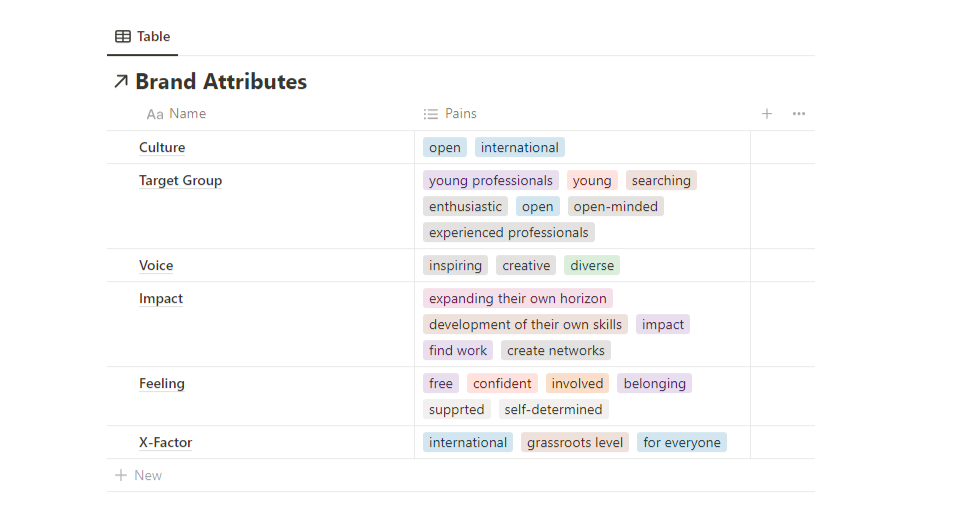Click the 'young professionals' purple tag
This screenshot has height=529, width=953.
pyautogui.click(x=491, y=181)
